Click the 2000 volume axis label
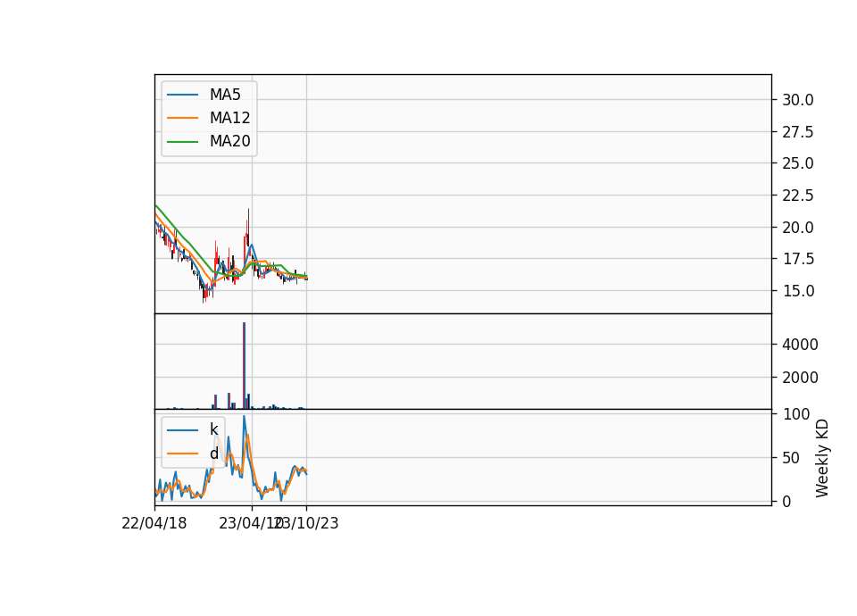 click(x=800, y=378)
